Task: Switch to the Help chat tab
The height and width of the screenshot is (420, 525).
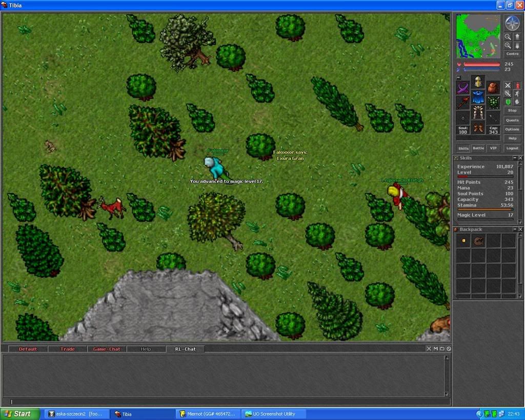Action: coord(146,349)
